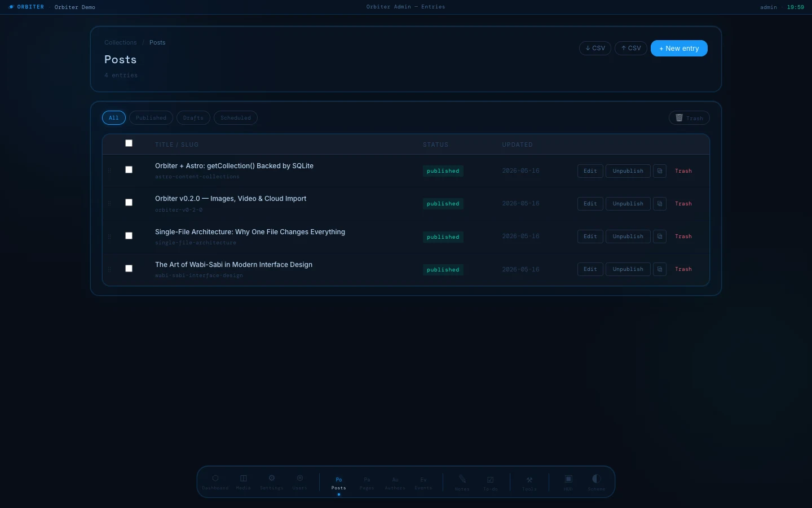The image size is (812, 508).
Task: Click the admin username in top bar
Action: click(x=769, y=7)
